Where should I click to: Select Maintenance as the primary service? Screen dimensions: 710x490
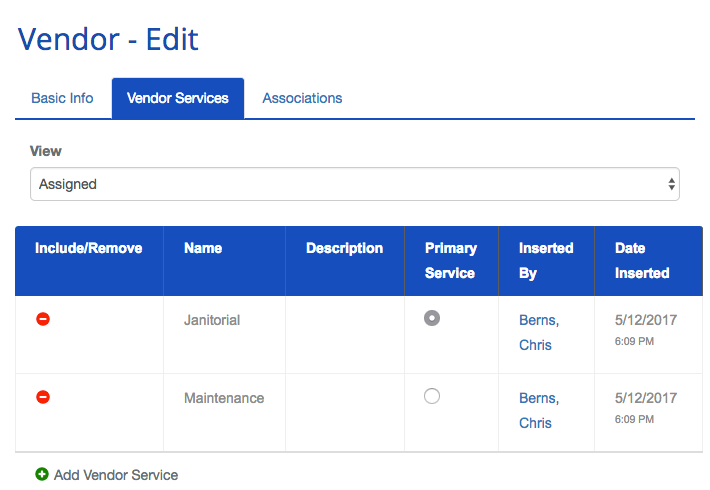tap(432, 396)
